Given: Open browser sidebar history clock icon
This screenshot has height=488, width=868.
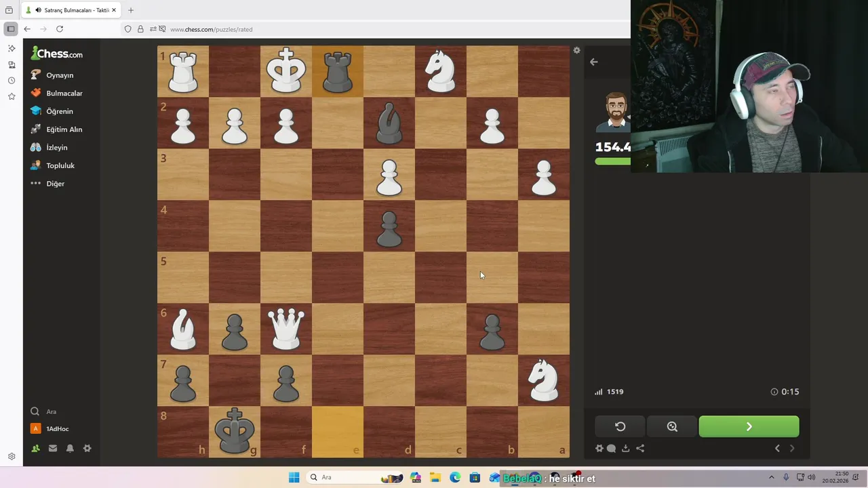Looking at the screenshot, I should point(12,81).
